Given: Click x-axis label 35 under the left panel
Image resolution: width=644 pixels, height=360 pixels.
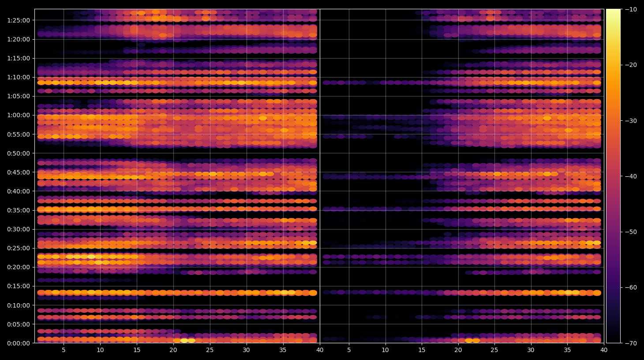Looking at the screenshot, I should (x=283, y=350).
